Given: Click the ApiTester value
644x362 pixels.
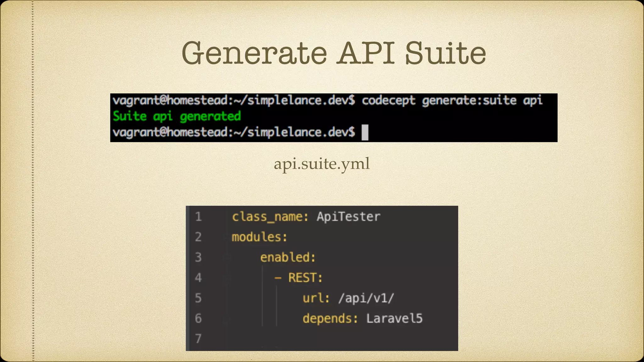Looking at the screenshot, I should (x=348, y=217).
